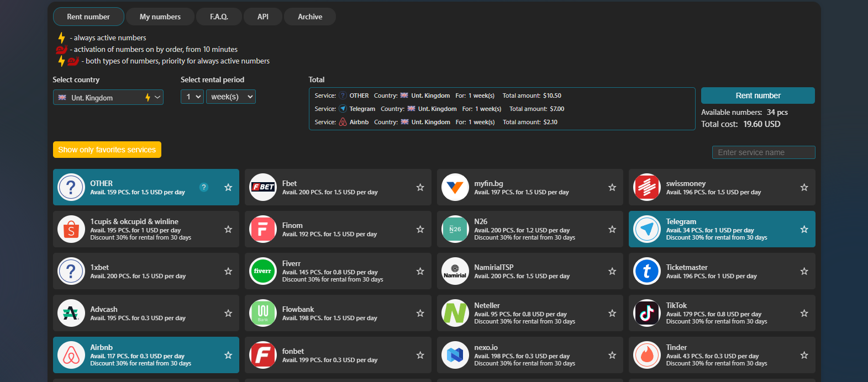Click the Available numbers 34 pcs text
The height and width of the screenshot is (382, 868).
click(745, 112)
